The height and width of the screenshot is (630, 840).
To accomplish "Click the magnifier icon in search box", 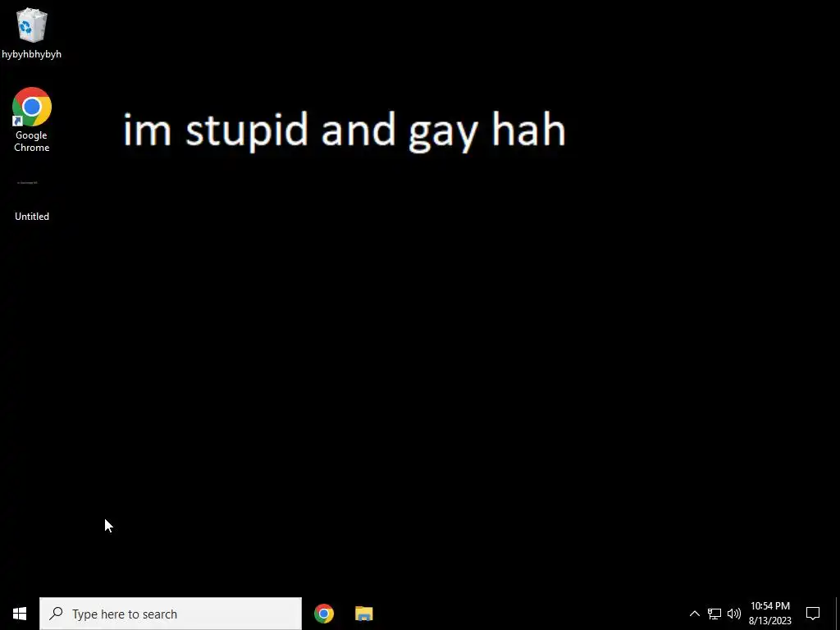I will (56, 614).
